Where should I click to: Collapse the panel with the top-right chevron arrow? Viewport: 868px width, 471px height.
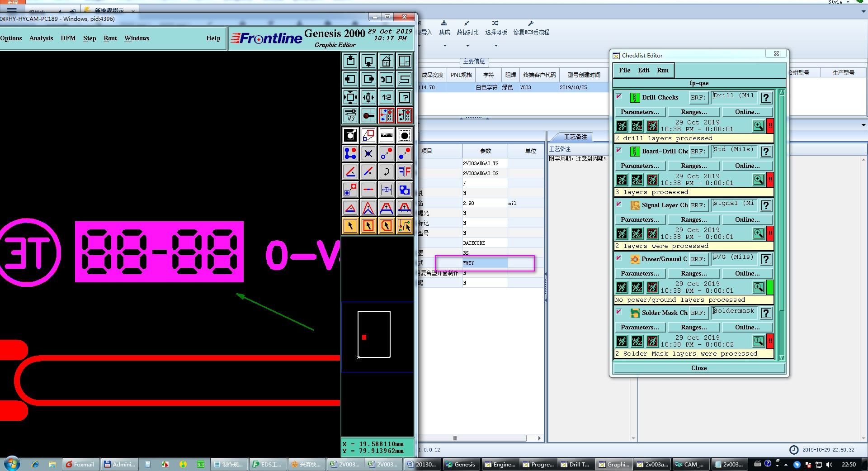pyautogui.click(x=863, y=12)
